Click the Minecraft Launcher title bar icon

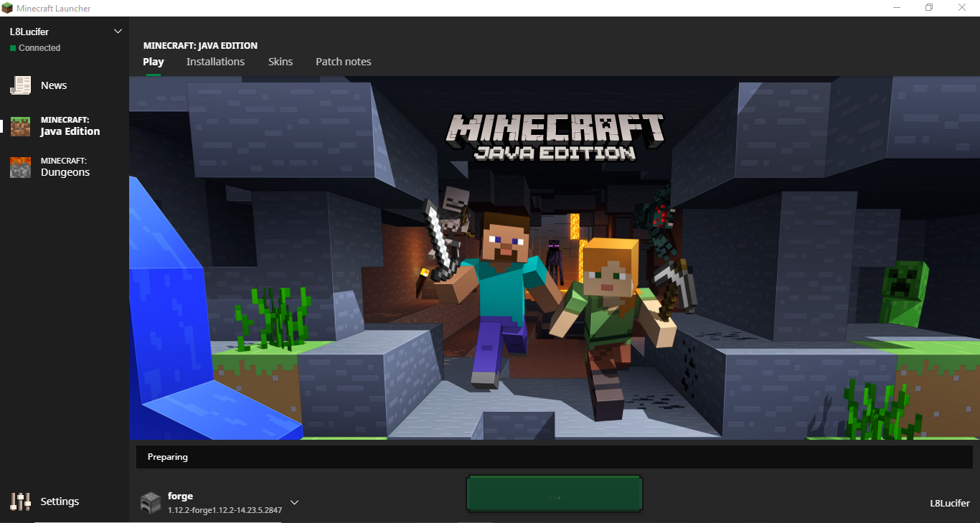[6, 8]
